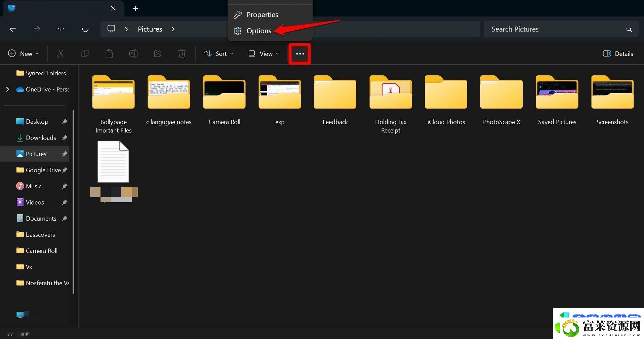Click the Delete trash icon
The image size is (644, 339).
pyautogui.click(x=182, y=53)
